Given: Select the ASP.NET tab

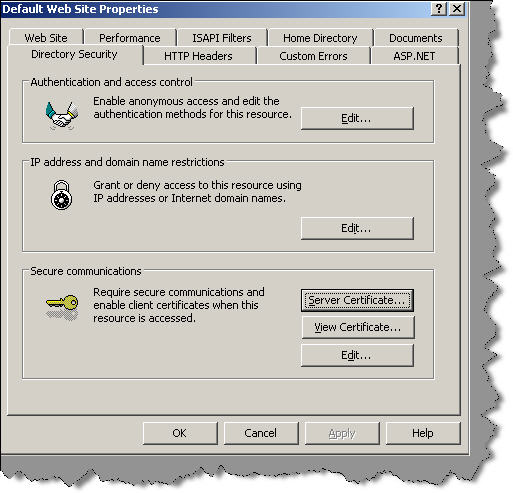Looking at the screenshot, I should [414, 56].
